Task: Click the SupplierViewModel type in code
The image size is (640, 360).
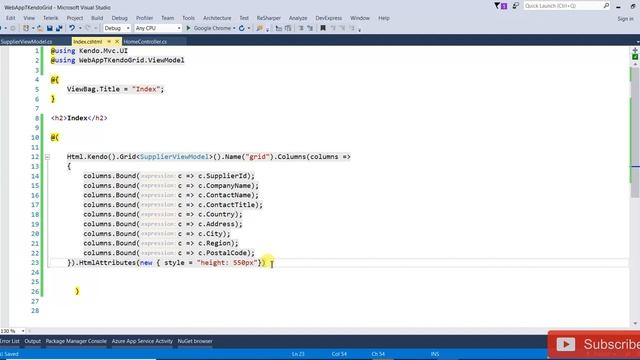Action: coord(174,157)
